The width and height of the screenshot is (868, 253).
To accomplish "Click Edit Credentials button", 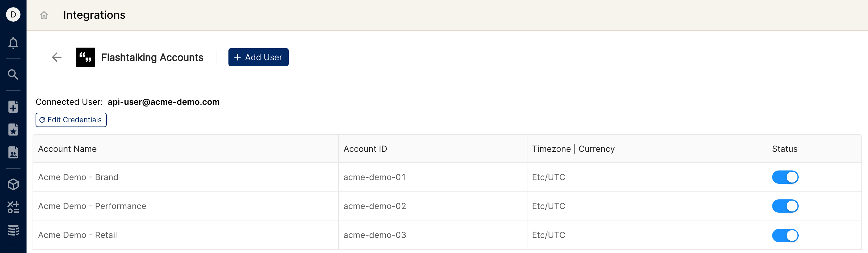I will [71, 120].
